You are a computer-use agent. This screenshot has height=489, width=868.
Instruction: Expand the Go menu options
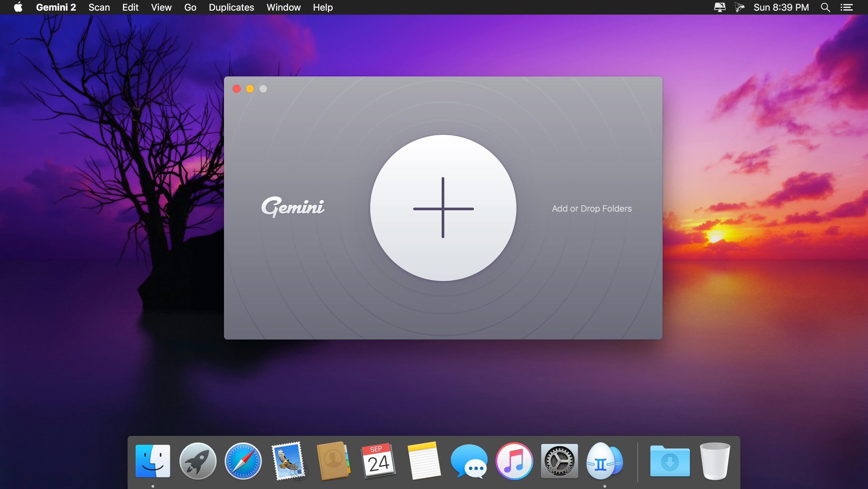[189, 7]
